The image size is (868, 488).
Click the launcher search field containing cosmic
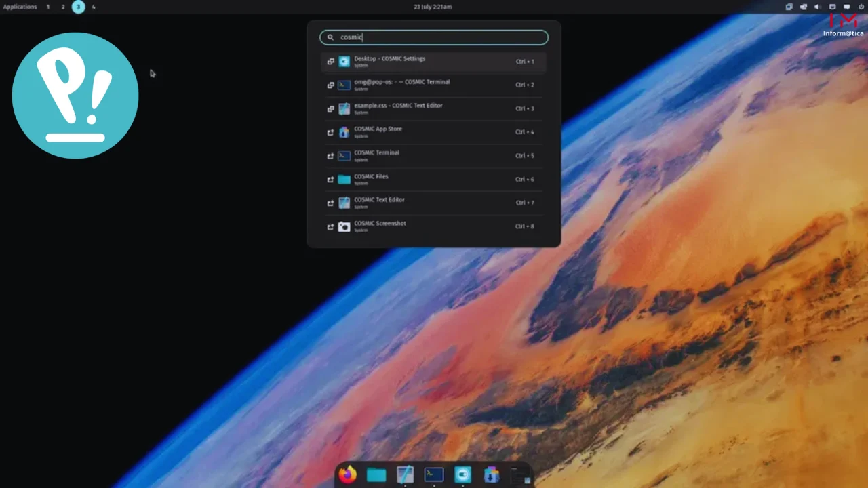434,37
